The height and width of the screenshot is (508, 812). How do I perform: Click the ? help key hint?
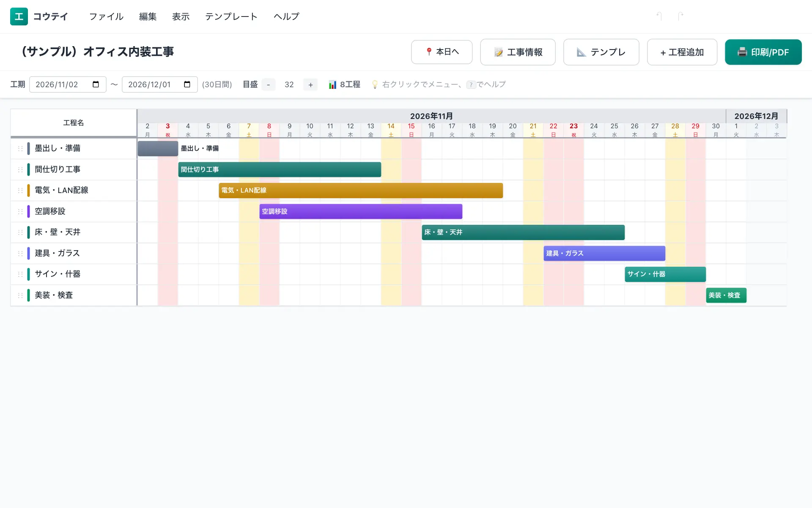471,85
